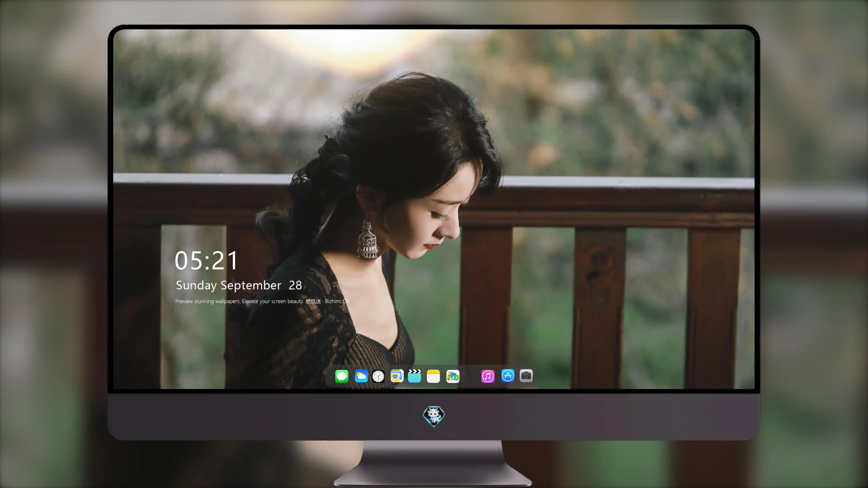868x488 pixels.
Task: Open the Camera app in the dock
Action: point(526,376)
